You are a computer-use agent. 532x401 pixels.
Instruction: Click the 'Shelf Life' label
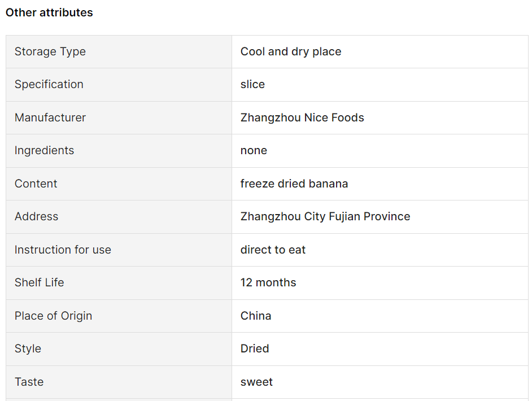40,282
